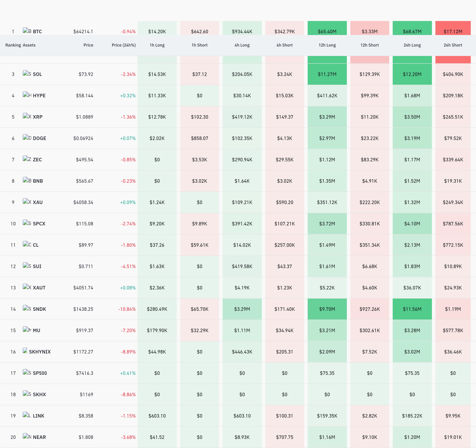The image size is (476, 448).
Task: Sort table by Ranking header
Action: click(13, 45)
